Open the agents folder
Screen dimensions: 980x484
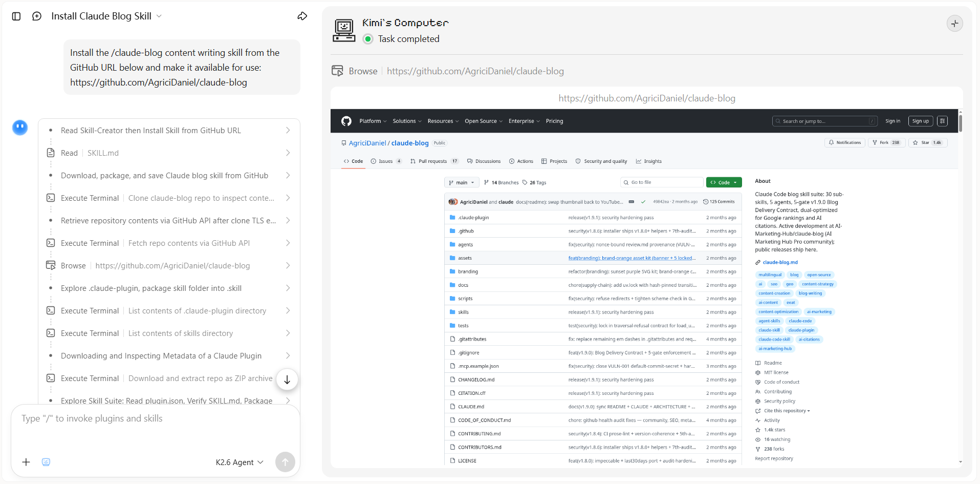point(465,245)
